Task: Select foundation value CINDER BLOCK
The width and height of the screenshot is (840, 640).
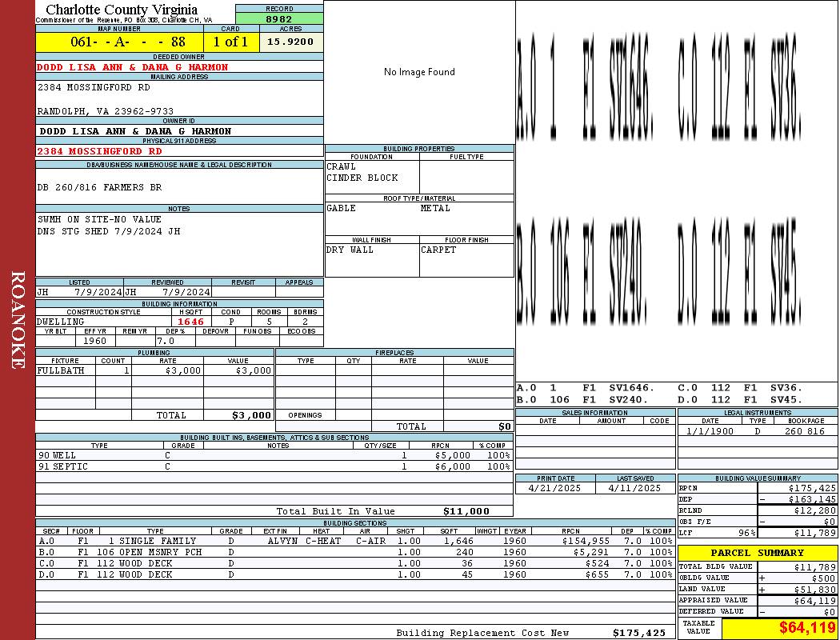Action: click(362, 178)
